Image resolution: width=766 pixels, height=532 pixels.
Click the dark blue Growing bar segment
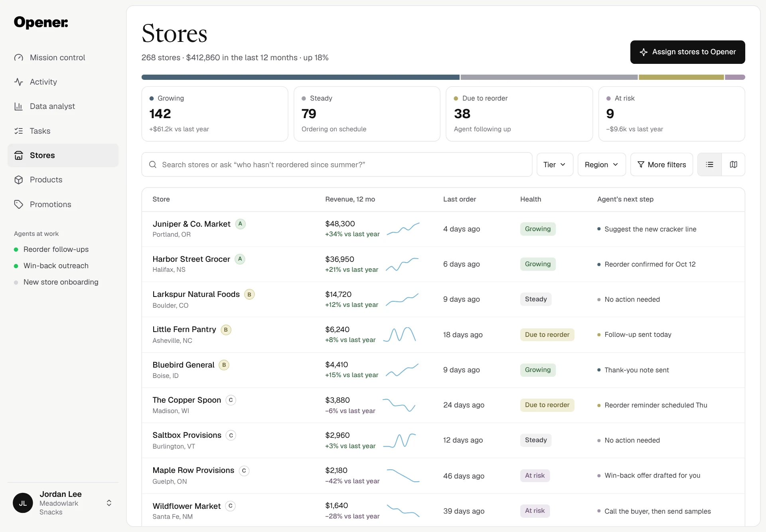click(300, 77)
